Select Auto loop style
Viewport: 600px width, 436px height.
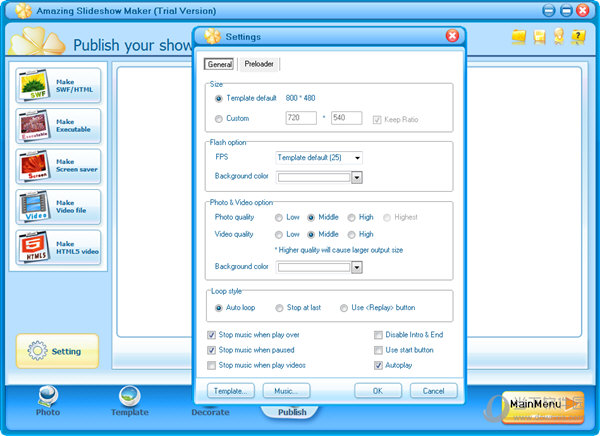point(218,308)
